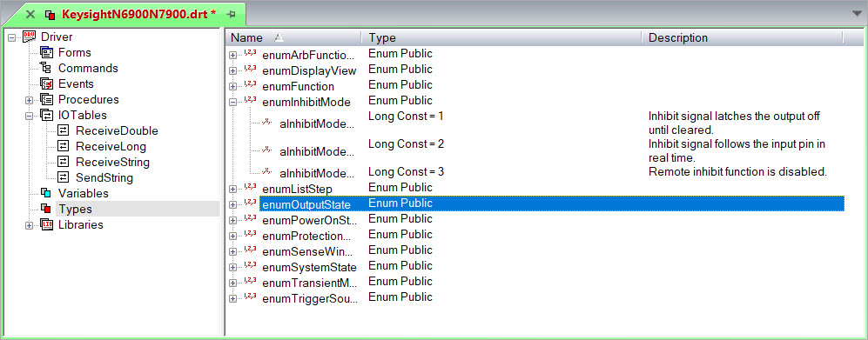Expand the enumOutputState enum

[x=233, y=204]
